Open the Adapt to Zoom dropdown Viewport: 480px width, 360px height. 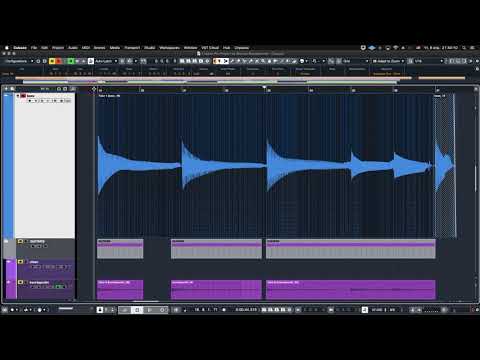coord(388,61)
